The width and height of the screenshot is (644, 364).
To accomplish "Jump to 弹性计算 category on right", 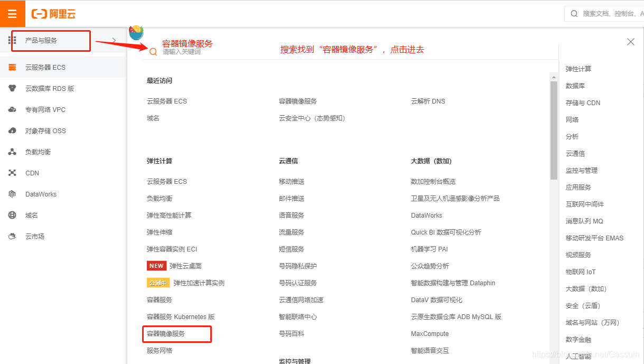I will [x=578, y=69].
